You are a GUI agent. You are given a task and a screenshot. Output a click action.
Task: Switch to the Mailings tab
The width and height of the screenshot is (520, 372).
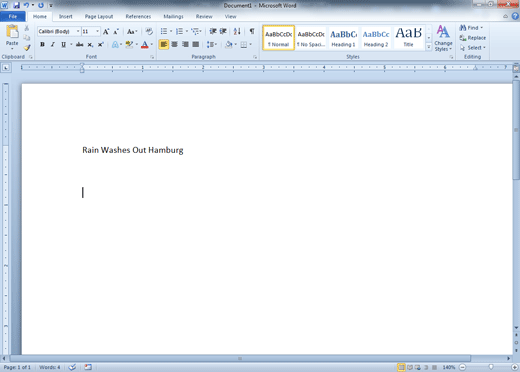173,16
